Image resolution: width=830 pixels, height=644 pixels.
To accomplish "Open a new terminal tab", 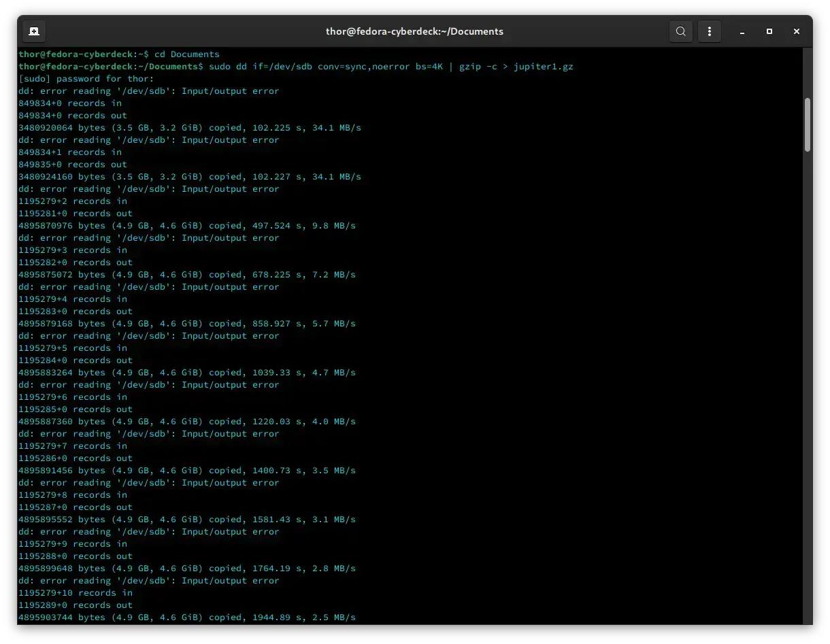I will point(34,31).
